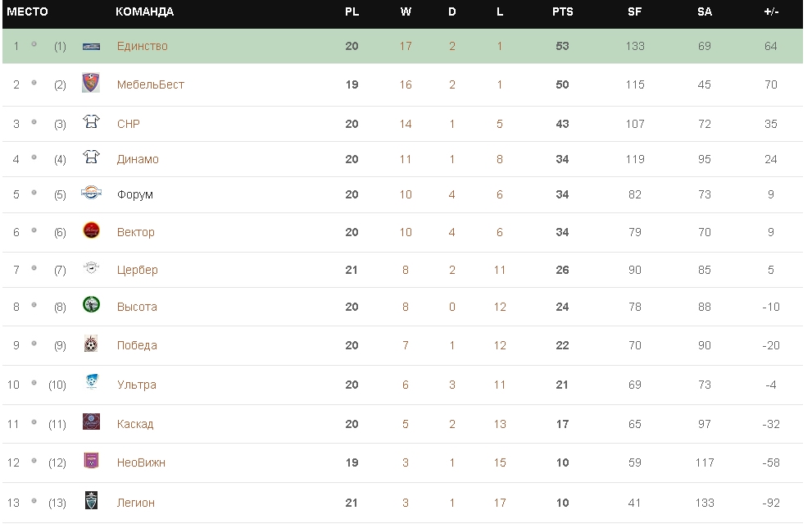Click the МебельБест shield logo

click(91, 84)
